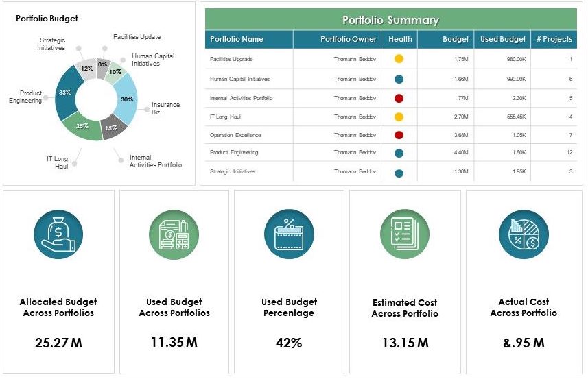Click the red health dot for Internal Activities Portfolio
Viewport: 588px width, 379px height.
pyautogui.click(x=399, y=98)
